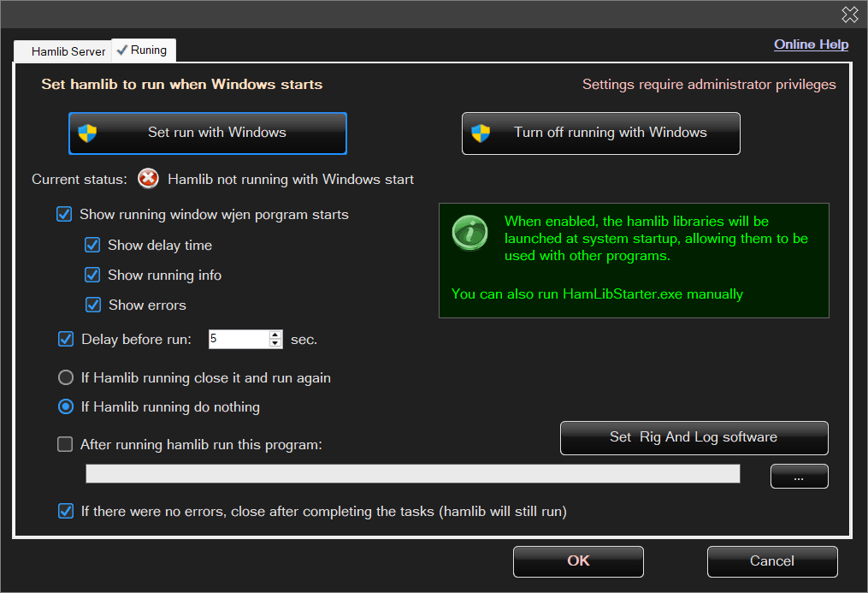The image size is (868, 593).
Task: Toggle Show running window checkbox
Action: tap(64, 215)
